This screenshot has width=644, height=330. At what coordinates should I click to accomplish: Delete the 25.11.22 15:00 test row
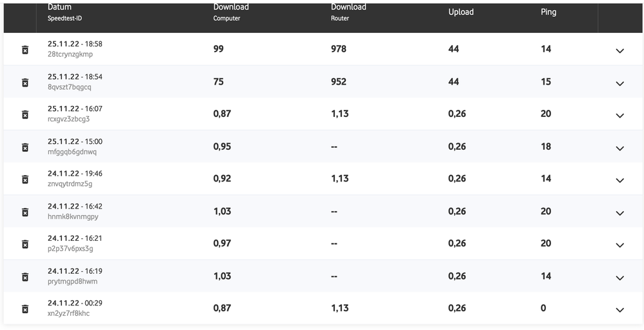pos(25,147)
